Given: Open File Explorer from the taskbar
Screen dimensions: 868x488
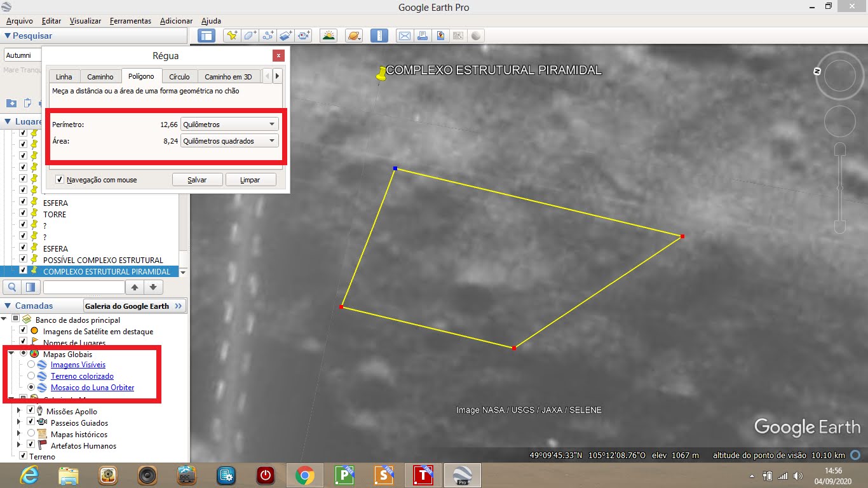Looking at the screenshot, I should (x=69, y=475).
